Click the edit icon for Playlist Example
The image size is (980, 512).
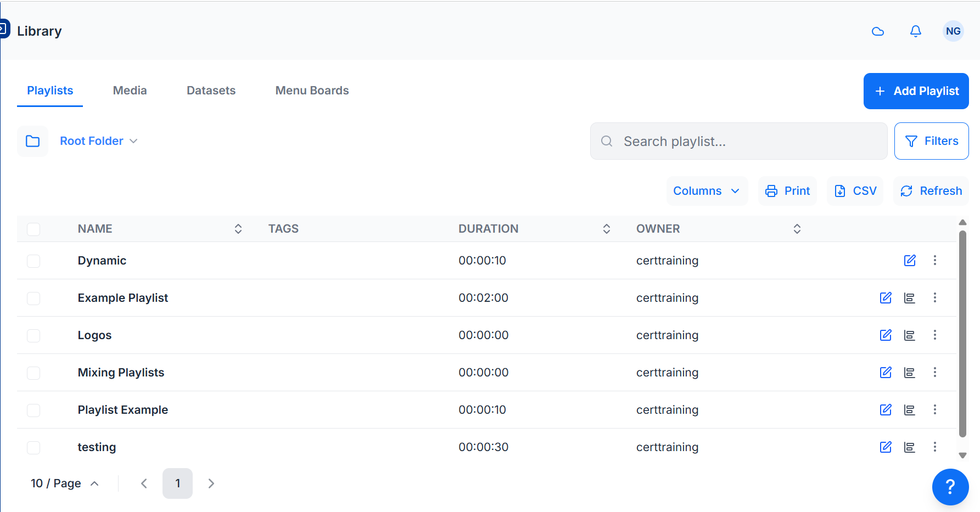click(886, 409)
